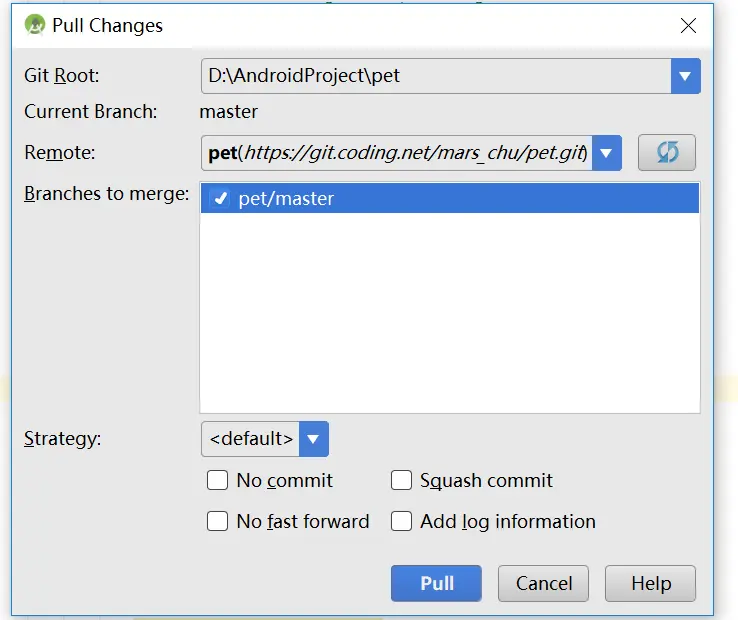Check Add log information
This screenshot has height=620, width=738.
(401, 522)
